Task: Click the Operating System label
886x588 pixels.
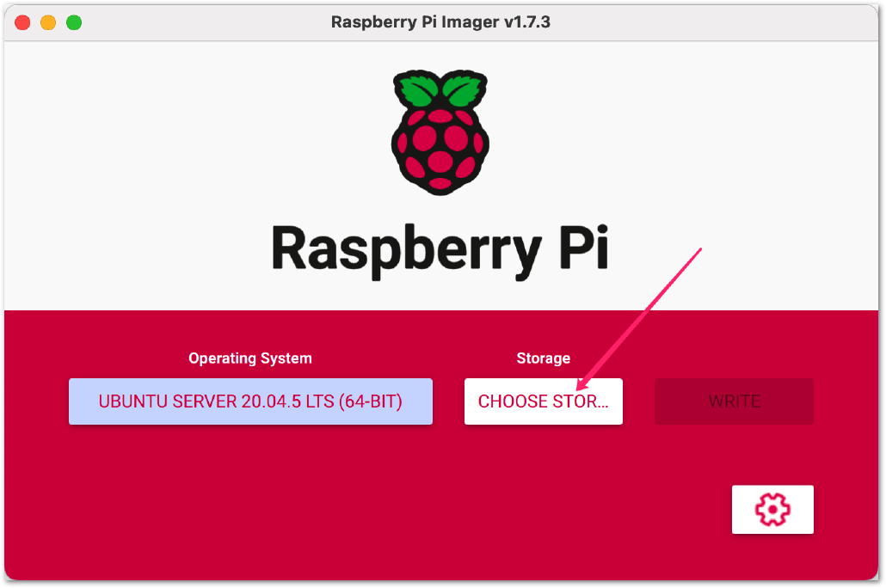Action: tap(250, 358)
